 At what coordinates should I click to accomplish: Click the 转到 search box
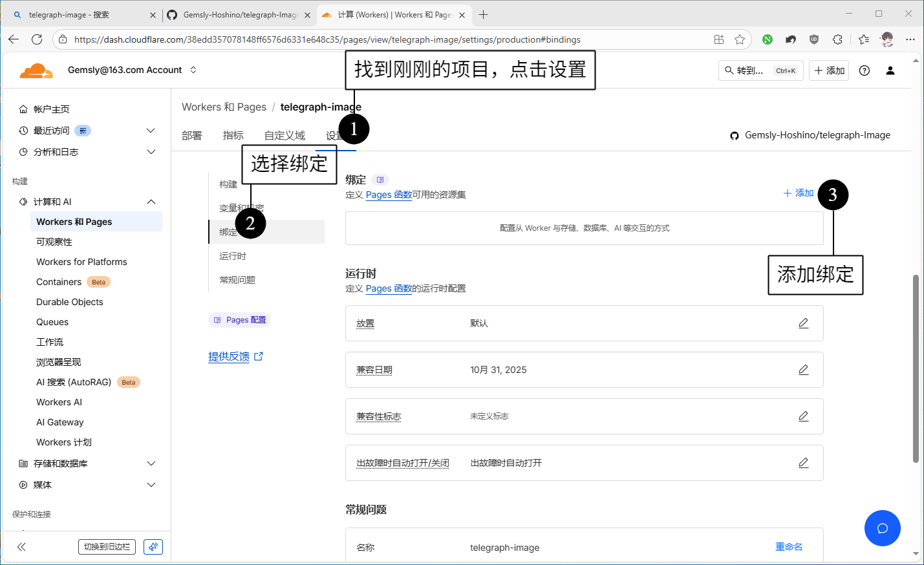760,70
